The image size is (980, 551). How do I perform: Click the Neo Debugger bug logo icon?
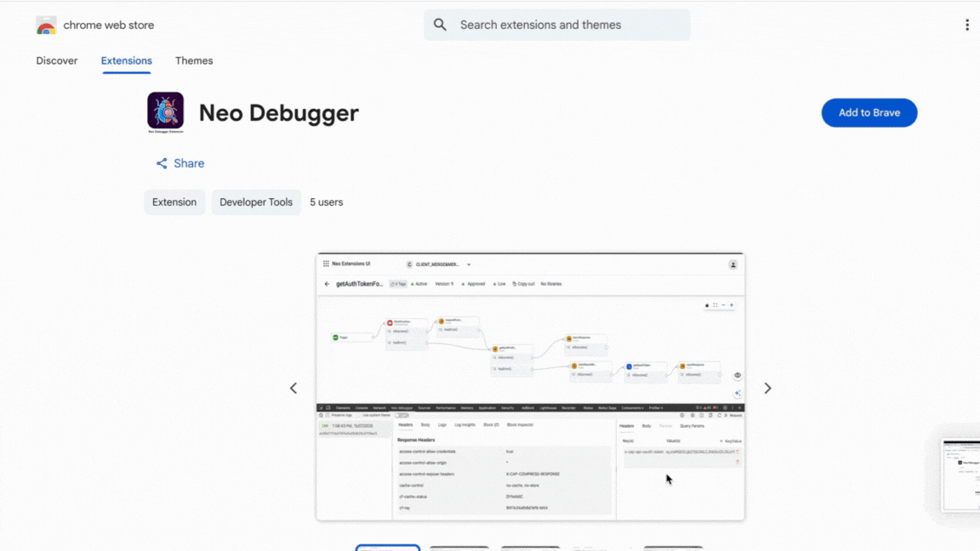coord(166,112)
